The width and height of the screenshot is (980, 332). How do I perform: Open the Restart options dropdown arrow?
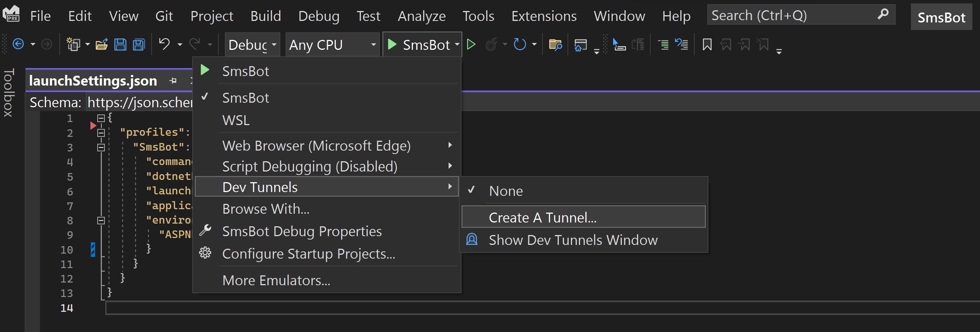point(534,44)
